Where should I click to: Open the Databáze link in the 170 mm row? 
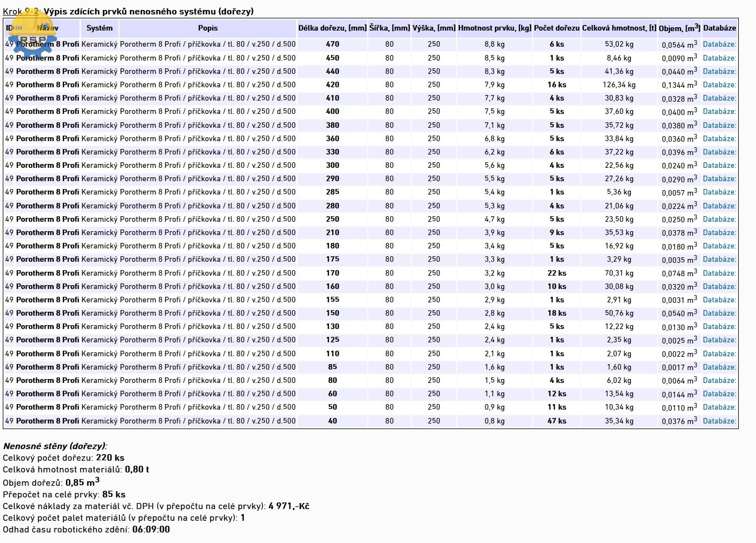coord(719,273)
